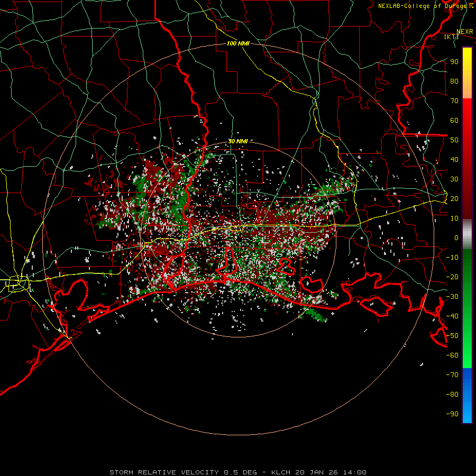Click the 100 NMI range ring label
Screen dimensions: 476x476
point(238,43)
